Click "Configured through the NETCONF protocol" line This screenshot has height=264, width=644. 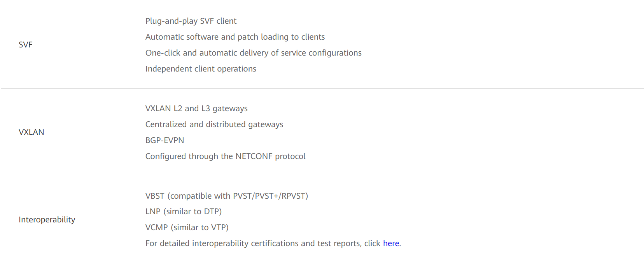click(225, 156)
